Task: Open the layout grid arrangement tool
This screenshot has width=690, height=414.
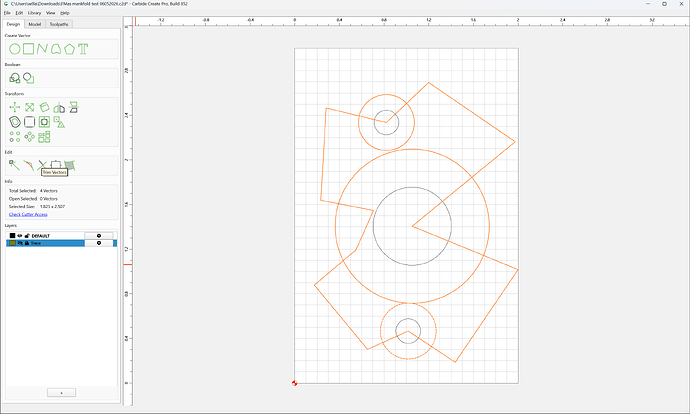Action: pyautogui.click(x=44, y=137)
